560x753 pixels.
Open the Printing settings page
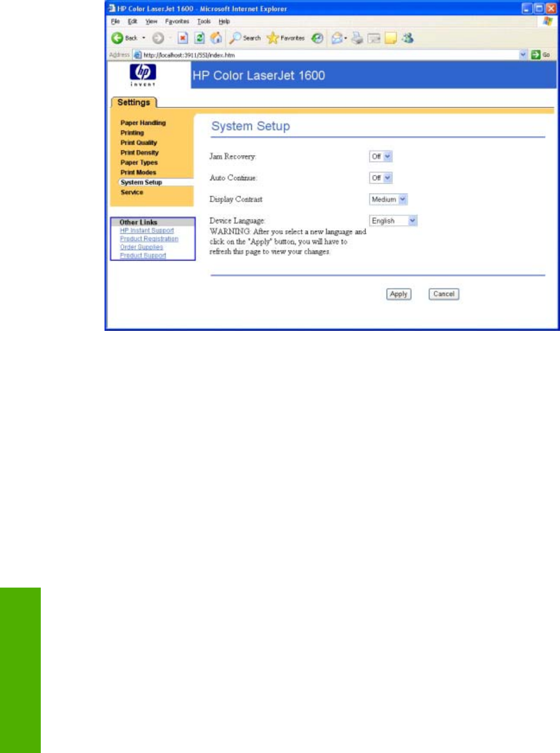click(132, 133)
